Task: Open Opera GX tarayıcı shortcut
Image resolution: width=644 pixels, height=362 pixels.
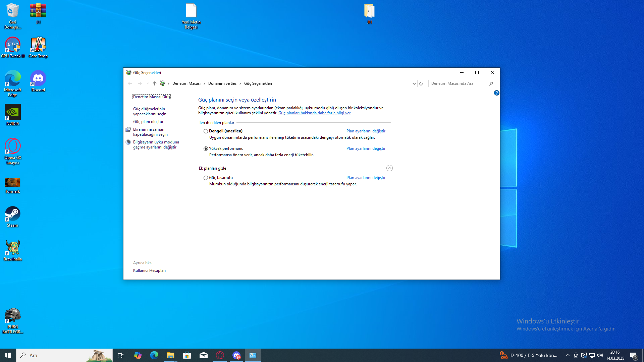Action: tap(13, 152)
